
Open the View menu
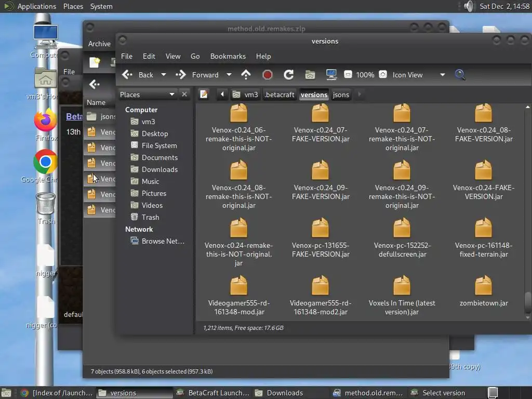pyautogui.click(x=173, y=56)
